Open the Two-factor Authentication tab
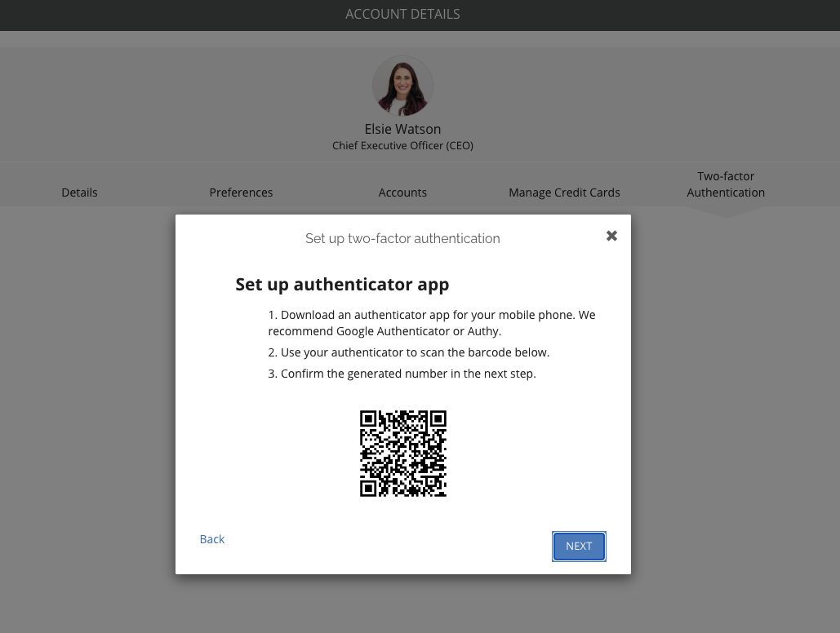 point(726,184)
